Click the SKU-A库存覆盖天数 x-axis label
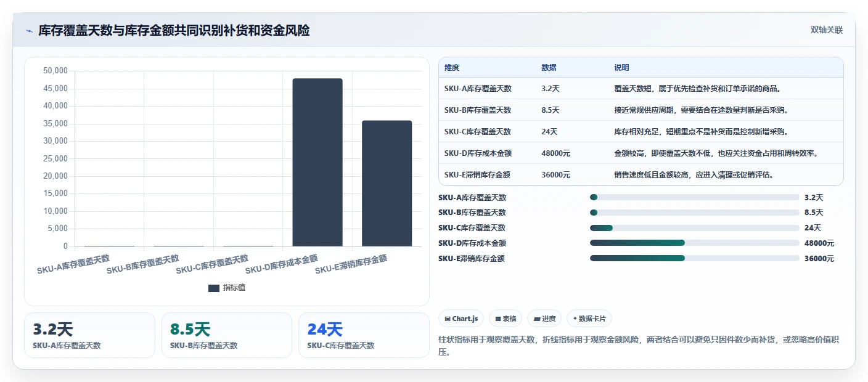This screenshot has height=382, width=868. (x=73, y=264)
